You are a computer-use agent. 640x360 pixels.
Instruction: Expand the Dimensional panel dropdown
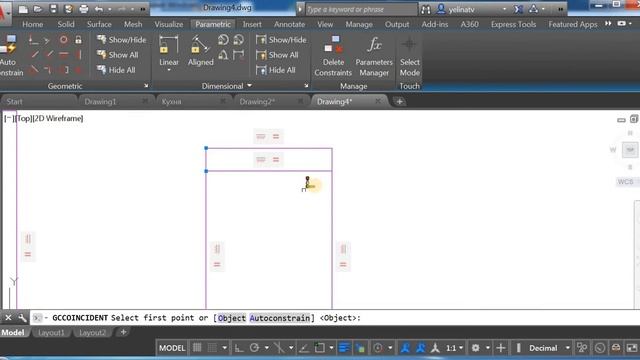click(x=249, y=86)
